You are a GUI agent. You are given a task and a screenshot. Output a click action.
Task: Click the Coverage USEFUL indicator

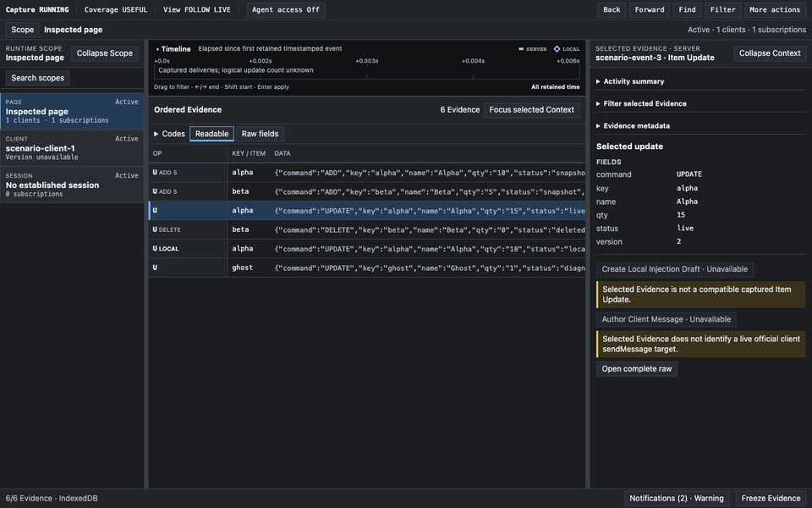pos(116,10)
